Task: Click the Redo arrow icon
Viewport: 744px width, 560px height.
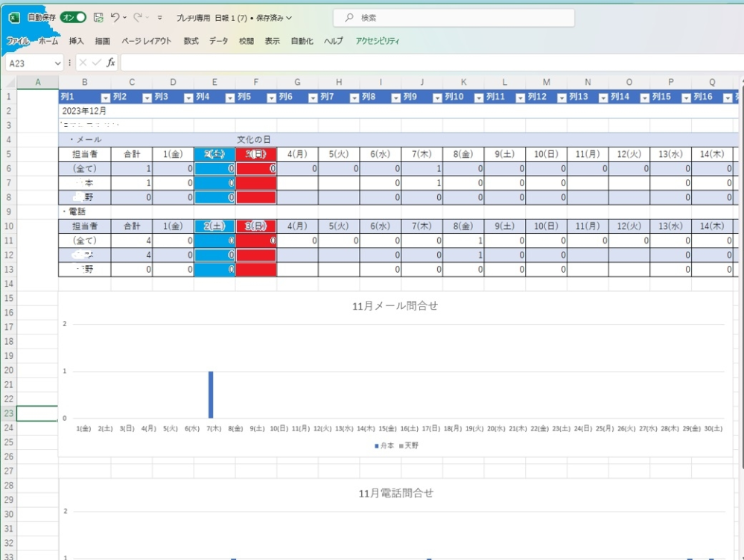Action: coord(138,18)
